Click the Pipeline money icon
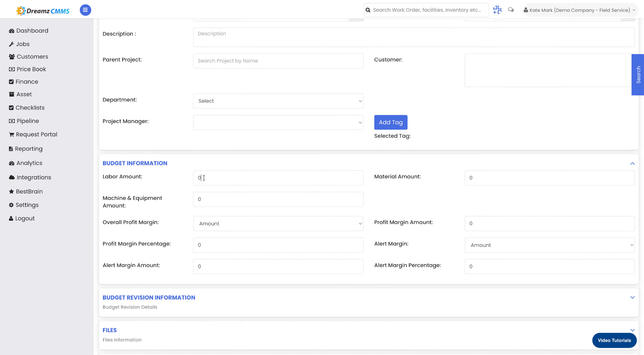644x355 pixels. pyautogui.click(x=12, y=121)
